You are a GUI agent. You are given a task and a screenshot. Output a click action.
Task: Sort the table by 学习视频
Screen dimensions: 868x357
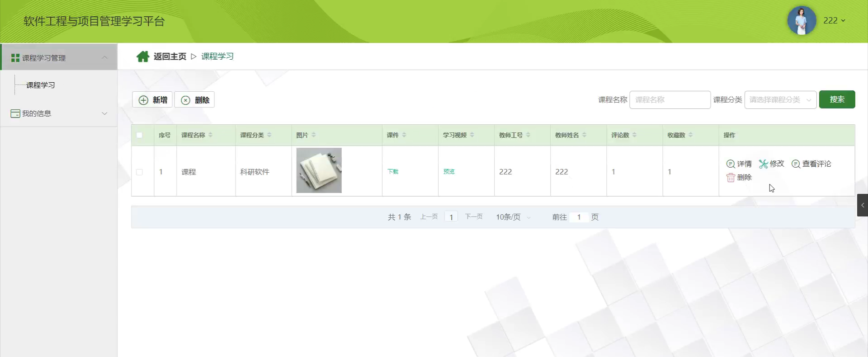472,135
